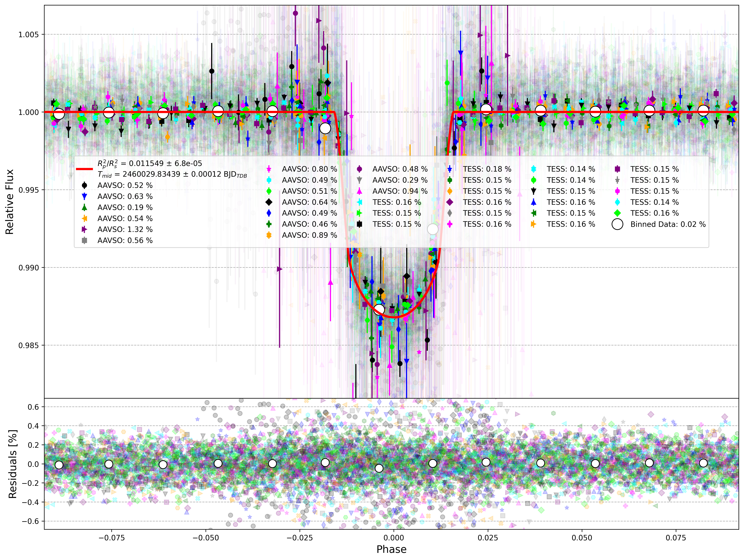This screenshot has width=744, height=560.
Task: Click the −0.025 phase tick label
Action: [x=300, y=538]
